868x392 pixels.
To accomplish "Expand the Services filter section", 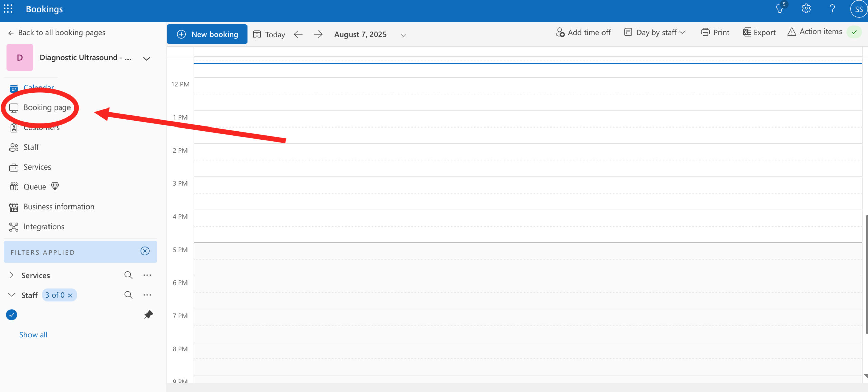I will pyautogui.click(x=12, y=275).
